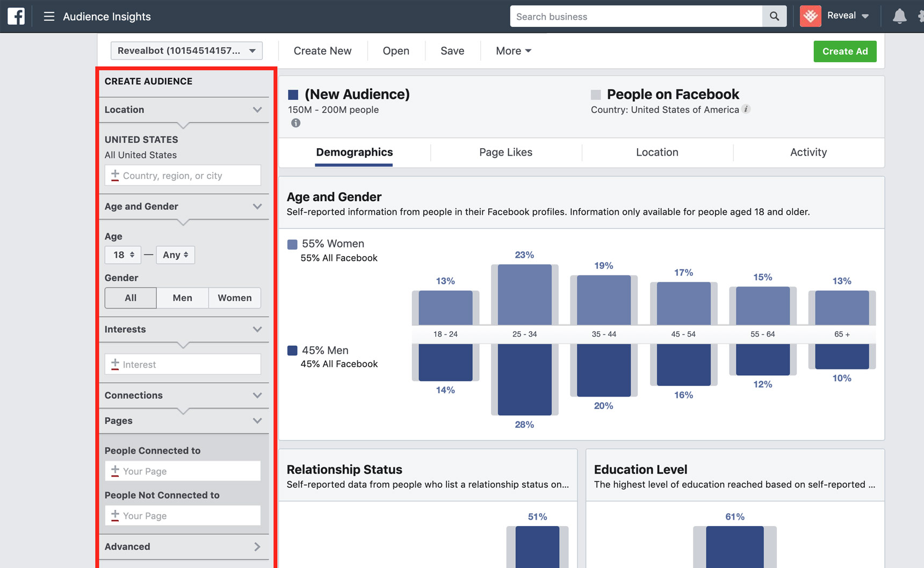The width and height of the screenshot is (924, 568).
Task: Open maximum age Any selector
Action: click(x=176, y=255)
